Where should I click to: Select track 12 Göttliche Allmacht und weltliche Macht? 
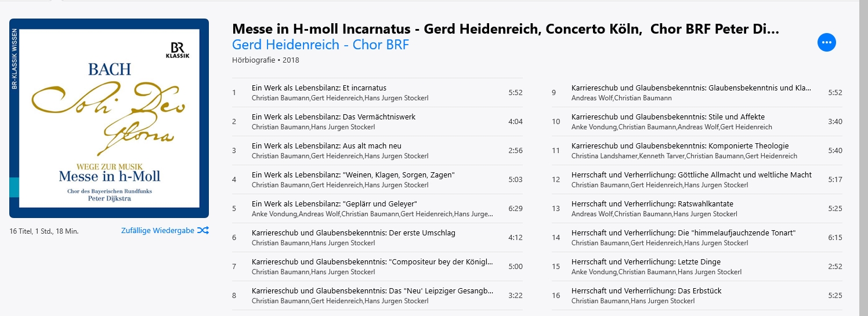click(697, 180)
